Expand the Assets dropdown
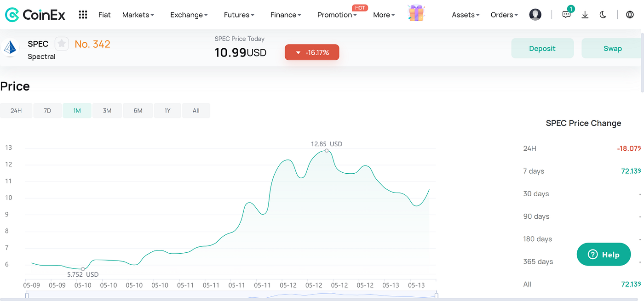 point(465,14)
